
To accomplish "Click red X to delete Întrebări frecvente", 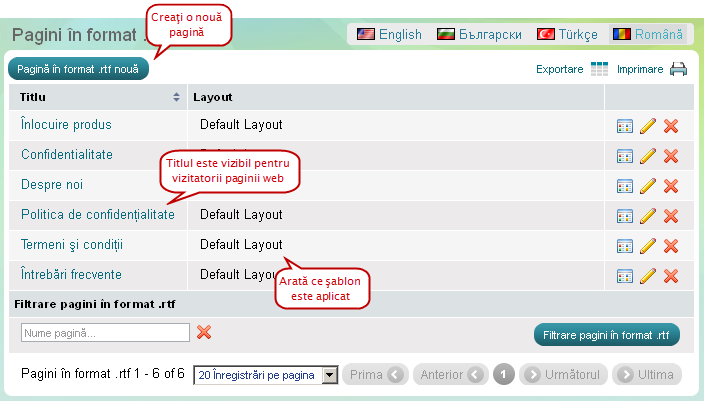I will (x=671, y=276).
